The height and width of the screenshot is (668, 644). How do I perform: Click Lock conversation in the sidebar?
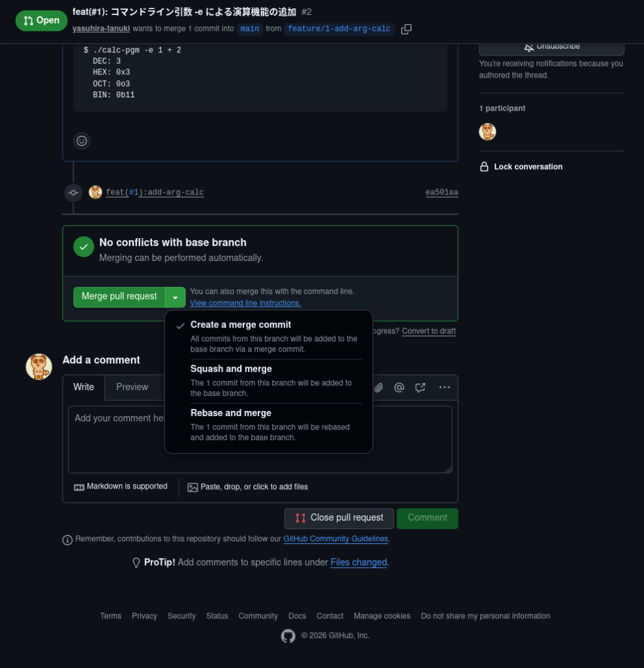click(x=527, y=167)
